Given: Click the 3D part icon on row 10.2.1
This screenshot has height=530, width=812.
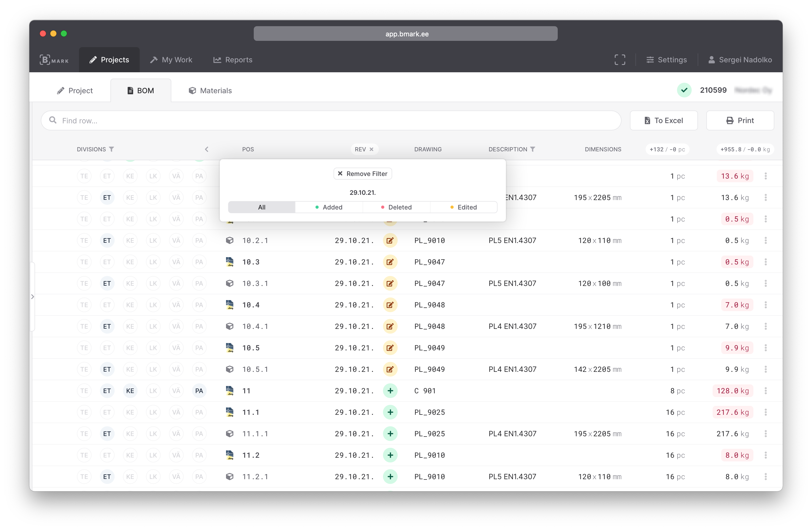Looking at the screenshot, I should 230,240.
